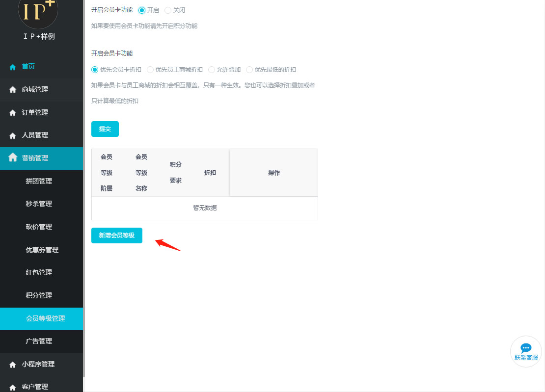Viewport: 545px width, 392px height.
Task: Click the house icon next to 营销管理
Action: (13, 158)
